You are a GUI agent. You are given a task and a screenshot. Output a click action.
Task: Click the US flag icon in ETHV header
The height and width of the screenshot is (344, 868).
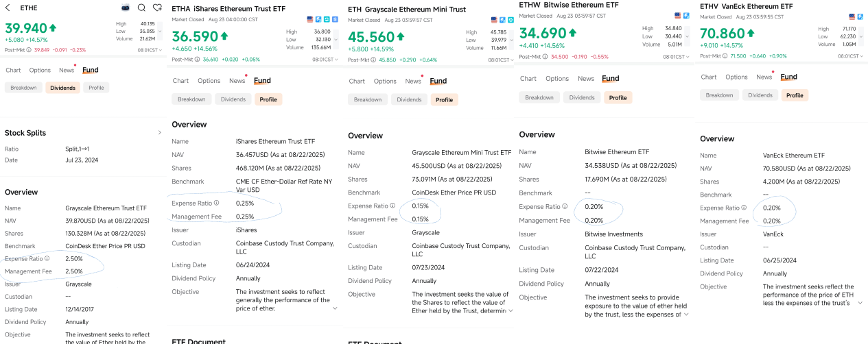click(x=851, y=16)
